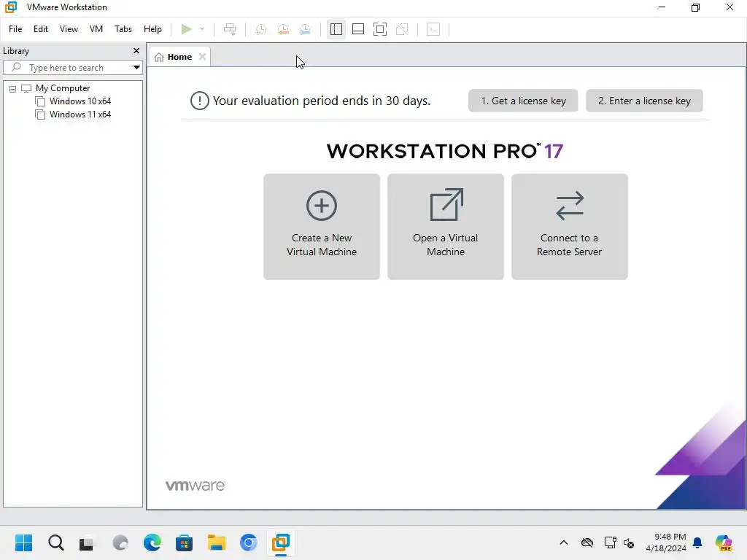The height and width of the screenshot is (560, 747).
Task: Click Enter a license key button
Action: 644,101
